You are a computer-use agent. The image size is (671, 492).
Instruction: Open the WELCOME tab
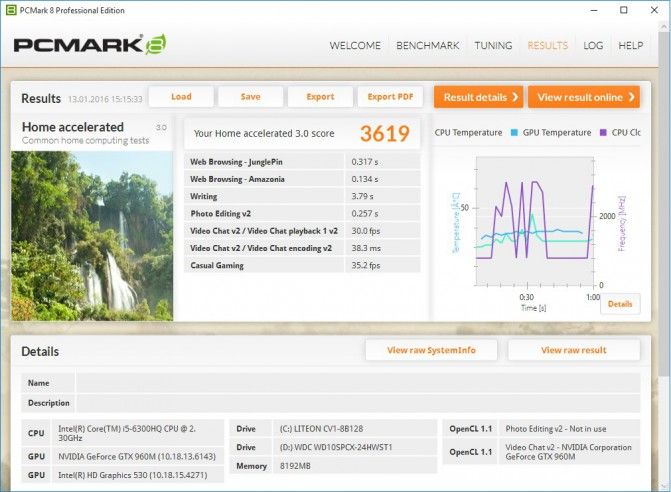pos(355,45)
